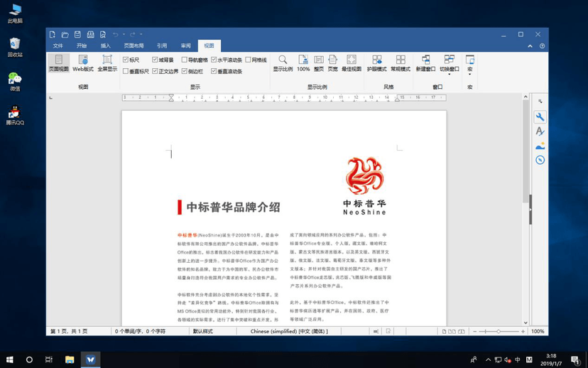Click the wrench icon in sidebar

(x=540, y=117)
